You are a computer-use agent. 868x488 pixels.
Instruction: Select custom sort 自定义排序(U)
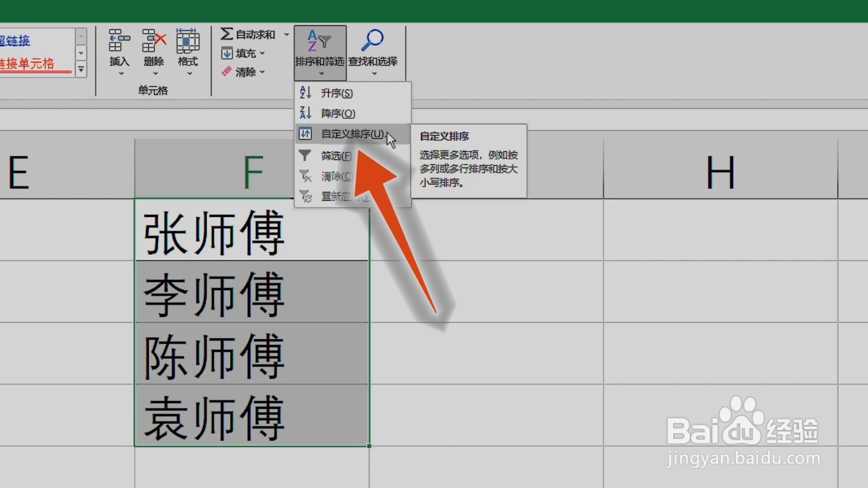click(x=353, y=134)
